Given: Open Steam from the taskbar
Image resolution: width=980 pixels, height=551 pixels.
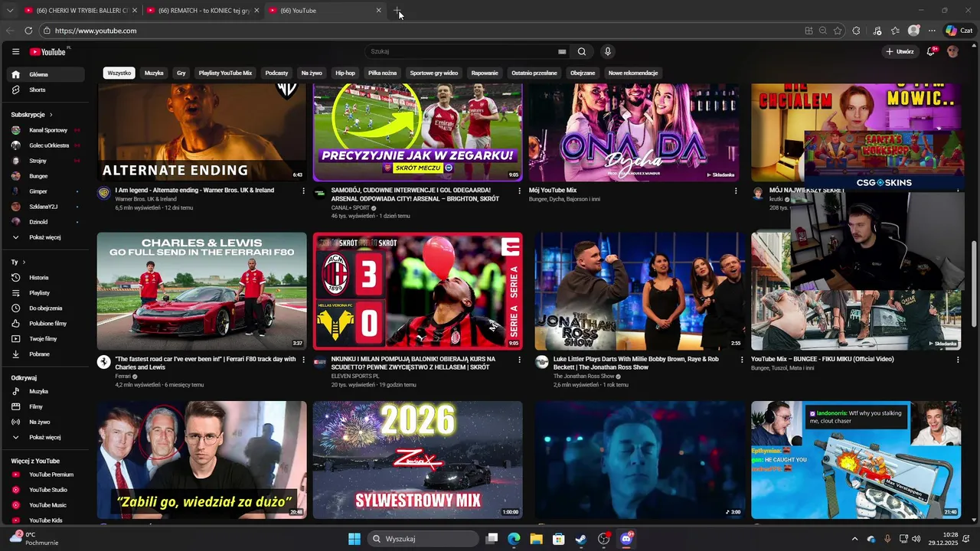Looking at the screenshot, I should 581,539.
